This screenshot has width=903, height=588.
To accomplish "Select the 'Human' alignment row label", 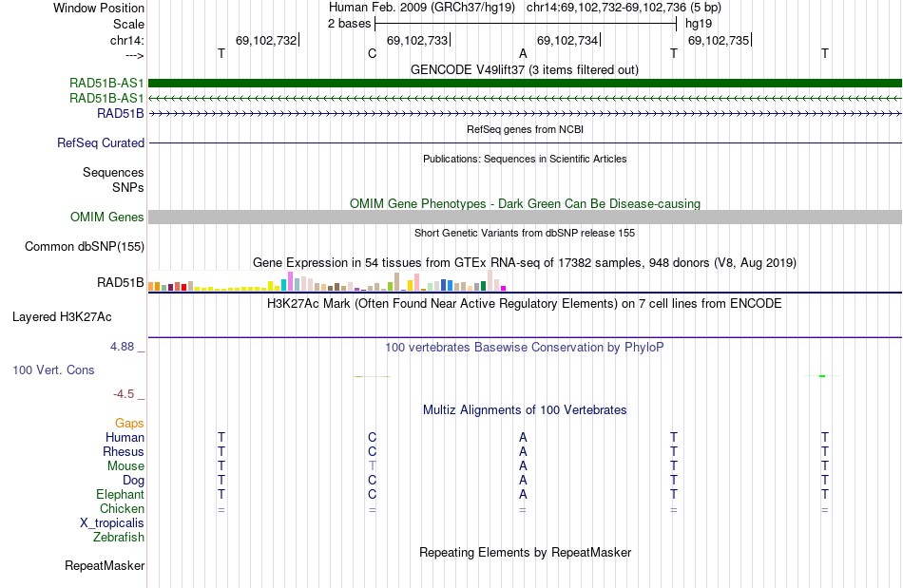I will (x=125, y=437).
